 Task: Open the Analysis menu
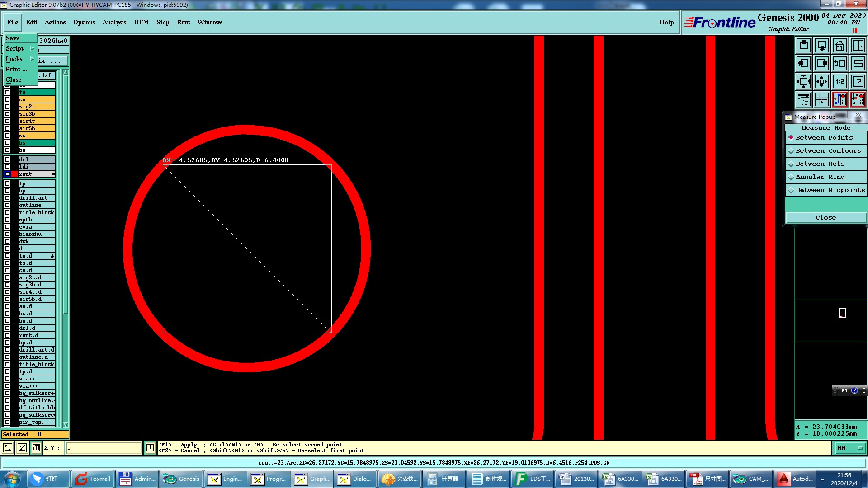(x=114, y=22)
